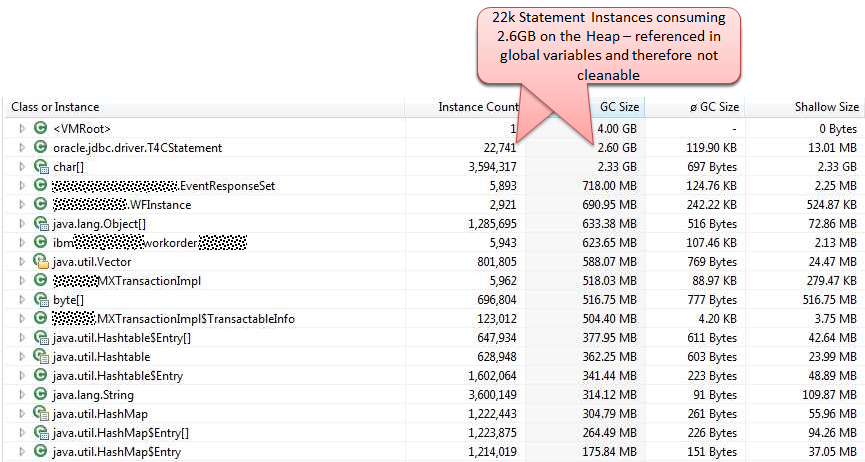Click the icon next to java.lang.String
The width and height of the screenshot is (865, 462).
click(x=40, y=394)
